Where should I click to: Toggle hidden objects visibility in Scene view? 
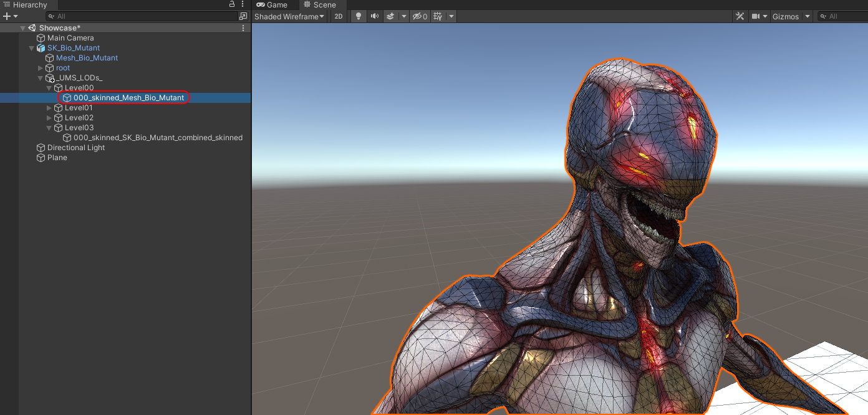point(419,16)
